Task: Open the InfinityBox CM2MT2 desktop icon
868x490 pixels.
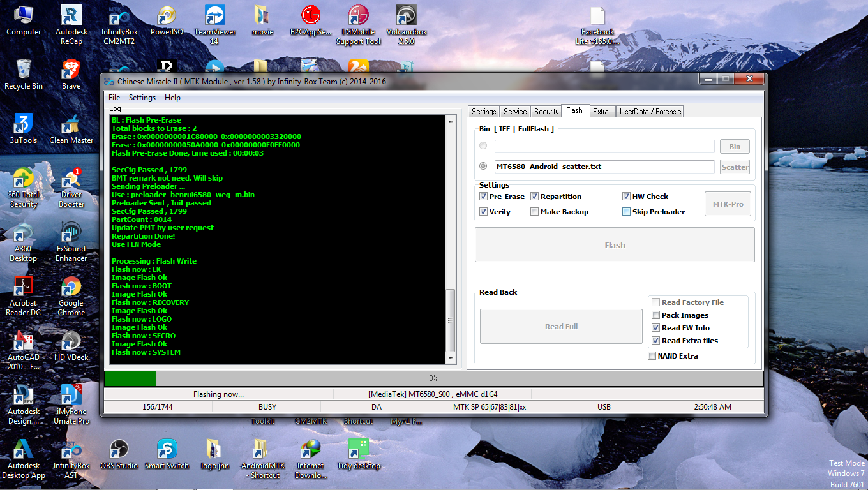Action: point(119,24)
